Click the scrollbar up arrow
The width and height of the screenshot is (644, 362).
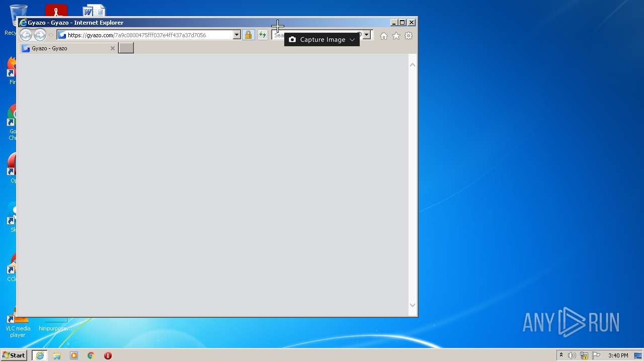413,65
